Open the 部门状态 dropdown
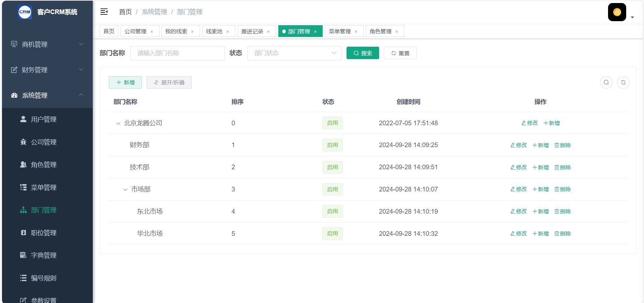 click(294, 53)
